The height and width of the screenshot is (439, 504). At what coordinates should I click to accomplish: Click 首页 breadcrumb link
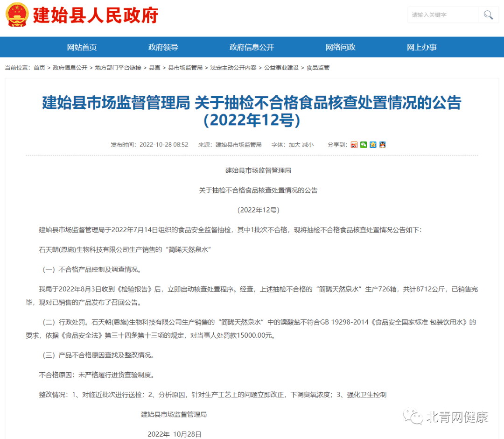tap(39, 68)
